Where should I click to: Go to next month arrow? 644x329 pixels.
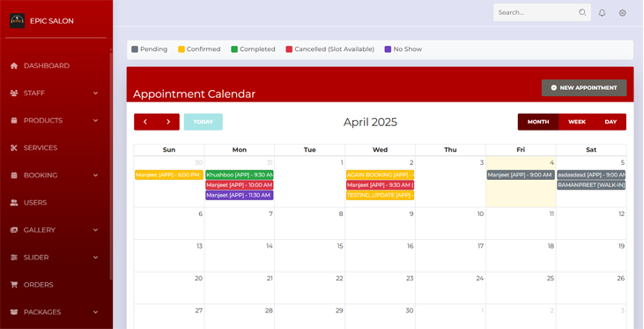point(168,122)
